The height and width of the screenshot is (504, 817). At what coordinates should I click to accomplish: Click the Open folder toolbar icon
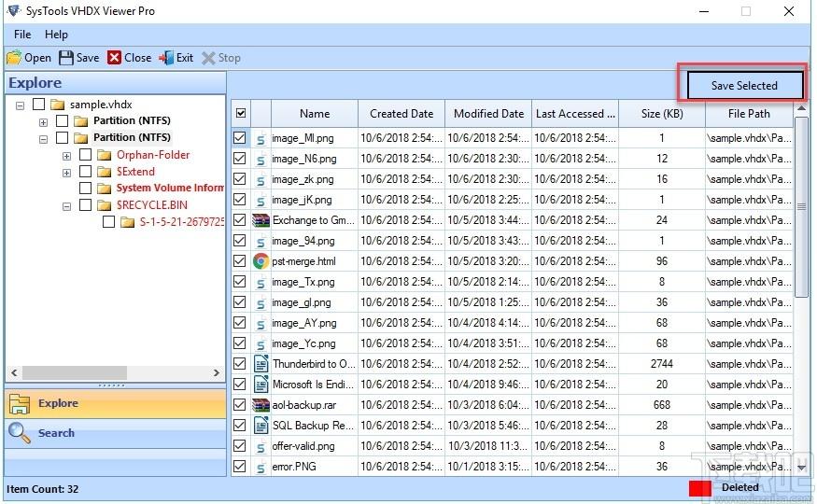tap(14, 57)
